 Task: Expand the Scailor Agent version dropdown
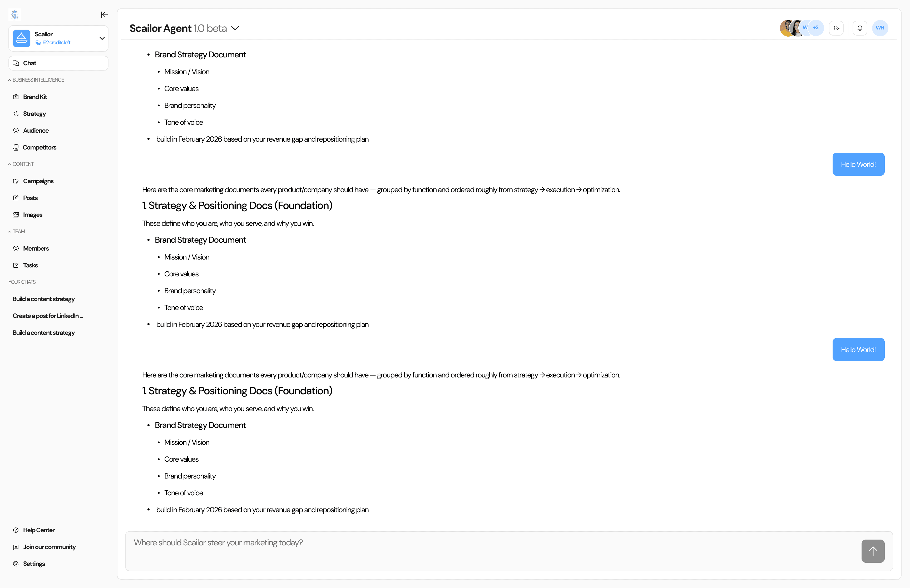coord(236,28)
